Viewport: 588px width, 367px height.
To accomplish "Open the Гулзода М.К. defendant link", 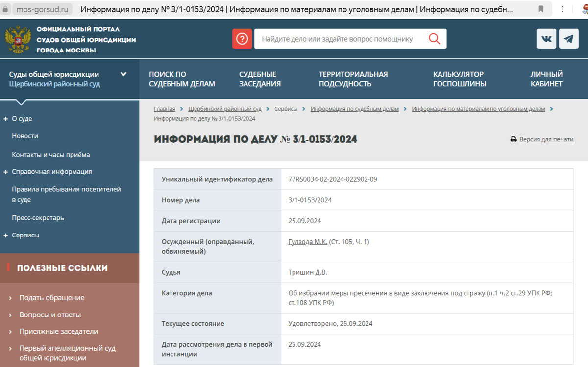I will click(309, 241).
